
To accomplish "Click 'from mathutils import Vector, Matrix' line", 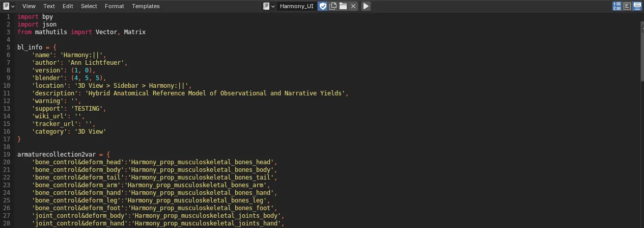I will click(81, 32).
